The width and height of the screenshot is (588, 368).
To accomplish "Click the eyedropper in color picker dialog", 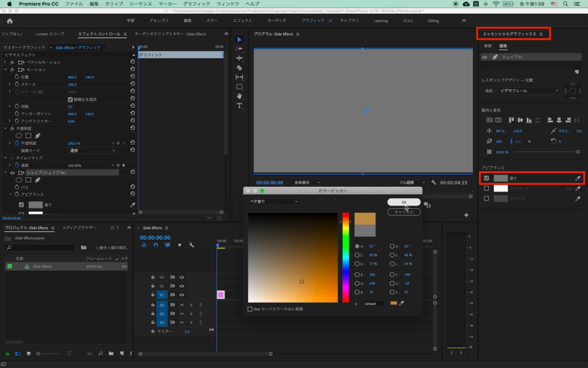I will click(x=402, y=303).
